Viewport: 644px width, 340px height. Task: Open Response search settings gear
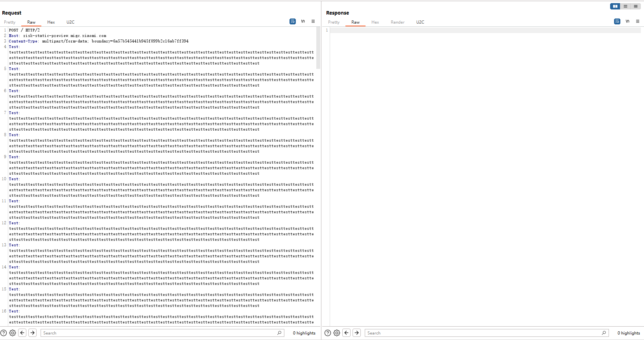tap(337, 333)
